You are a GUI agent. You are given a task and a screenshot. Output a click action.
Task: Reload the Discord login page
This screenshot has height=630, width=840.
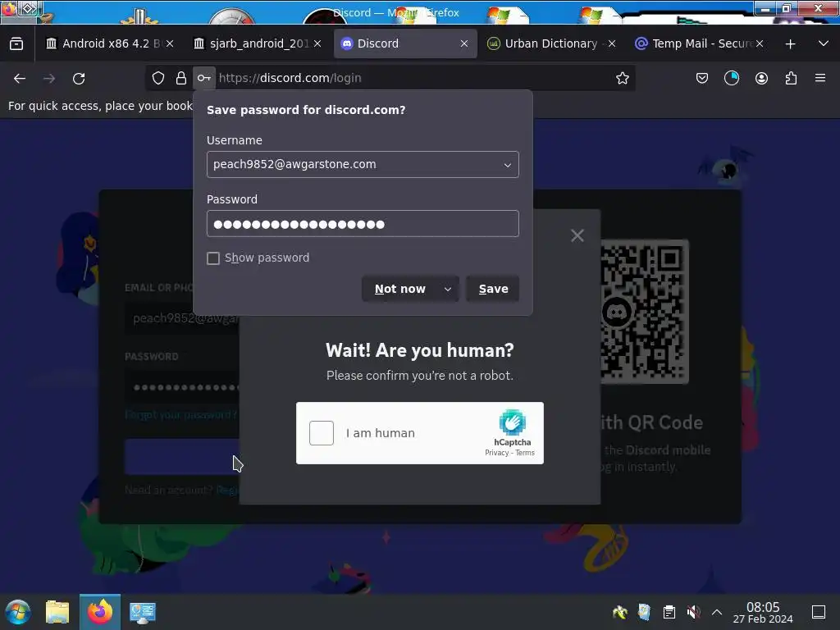[x=79, y=79]
